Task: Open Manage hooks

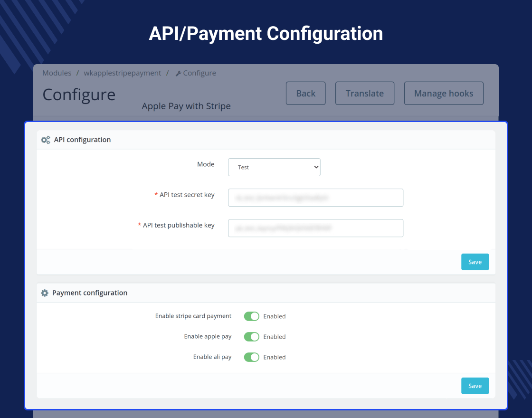Action: click(444, 93)
